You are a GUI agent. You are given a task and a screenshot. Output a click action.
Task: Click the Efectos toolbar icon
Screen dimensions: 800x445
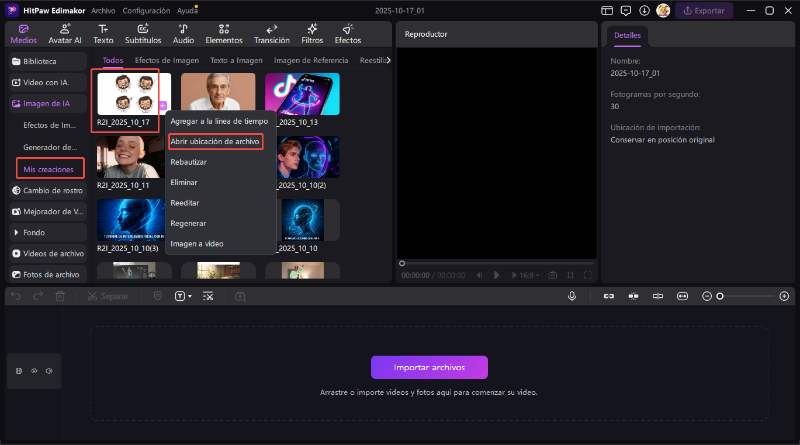[348, 33]
